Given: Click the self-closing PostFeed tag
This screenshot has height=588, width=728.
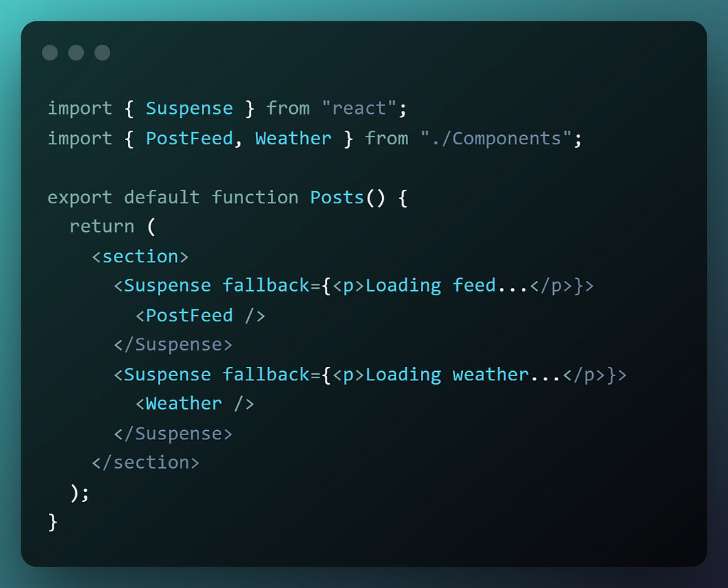Looking at the screenshot, I should point(200,316).
